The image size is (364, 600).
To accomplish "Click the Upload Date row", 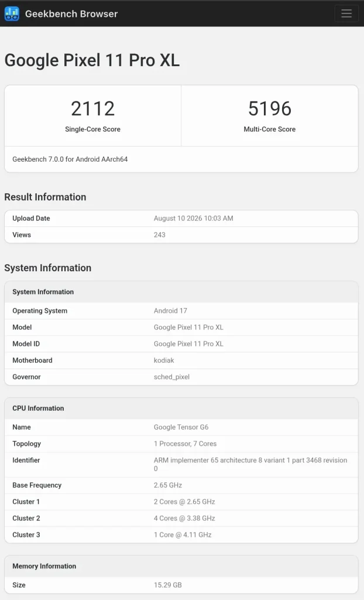I will pos(181,219).
